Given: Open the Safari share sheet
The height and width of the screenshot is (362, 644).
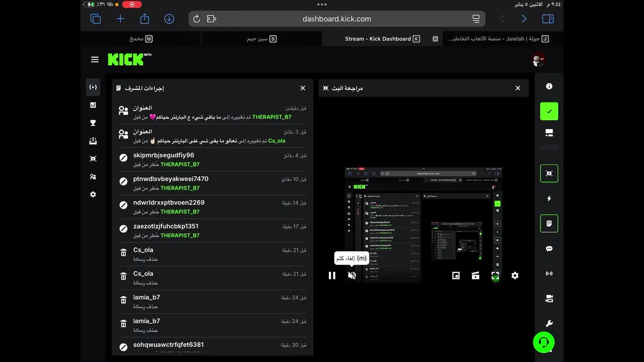Looking at the screenshot, I should tap(144, 19).
